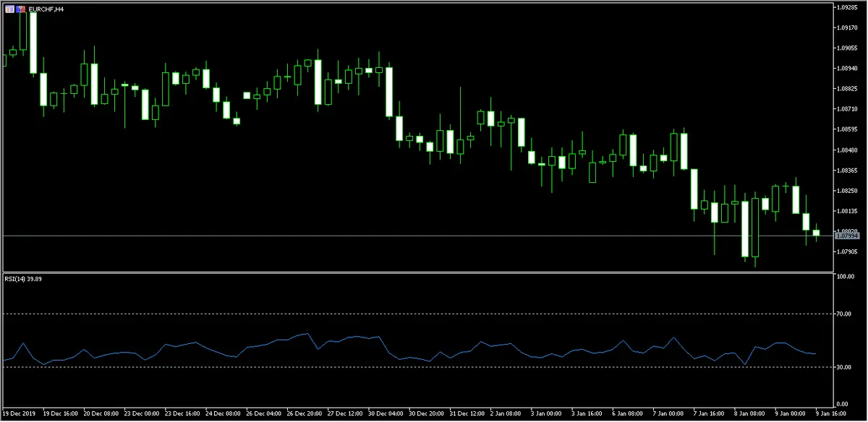Click the 19 Dec 2019 date label
This screenshot has height=422, width=868.
coord(20,414)
